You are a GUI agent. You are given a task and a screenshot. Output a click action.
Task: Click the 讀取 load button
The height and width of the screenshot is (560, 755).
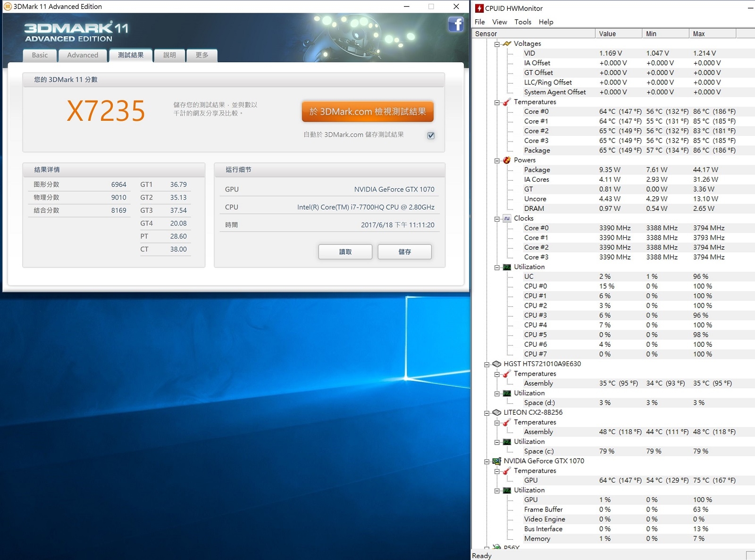345,252
